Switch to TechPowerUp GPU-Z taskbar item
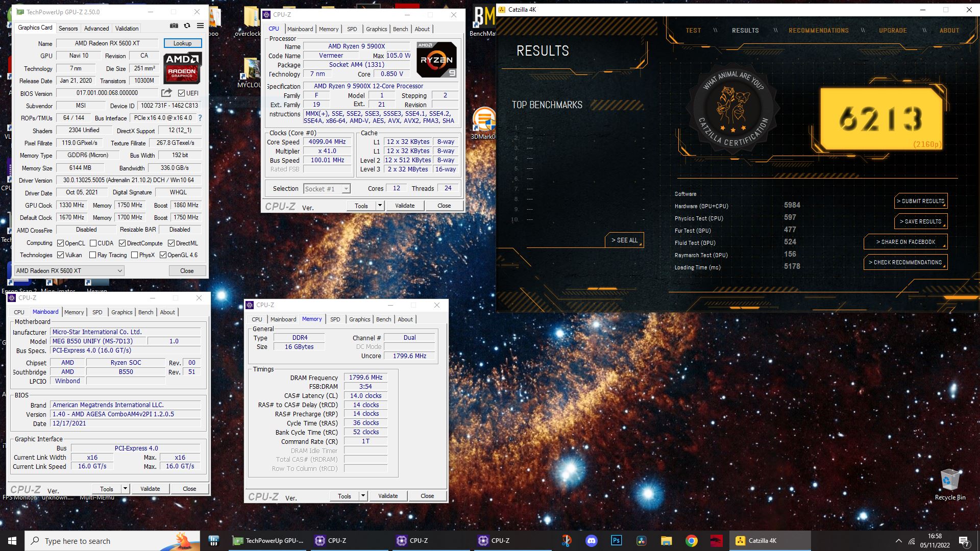The image size is (980, 551). (268, 541)
